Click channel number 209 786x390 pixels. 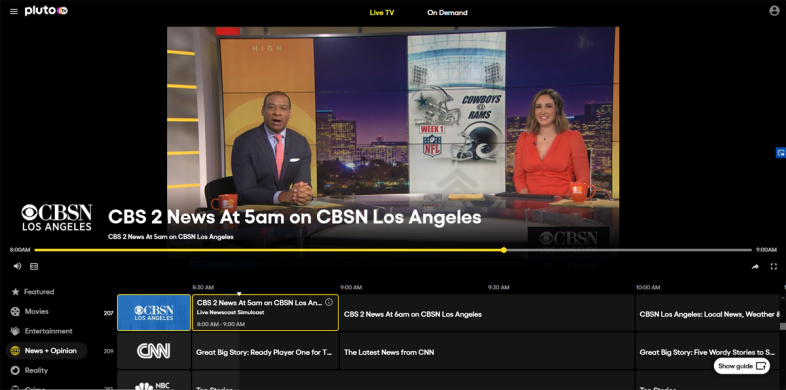pyautogui.click(x=108, y=351)
